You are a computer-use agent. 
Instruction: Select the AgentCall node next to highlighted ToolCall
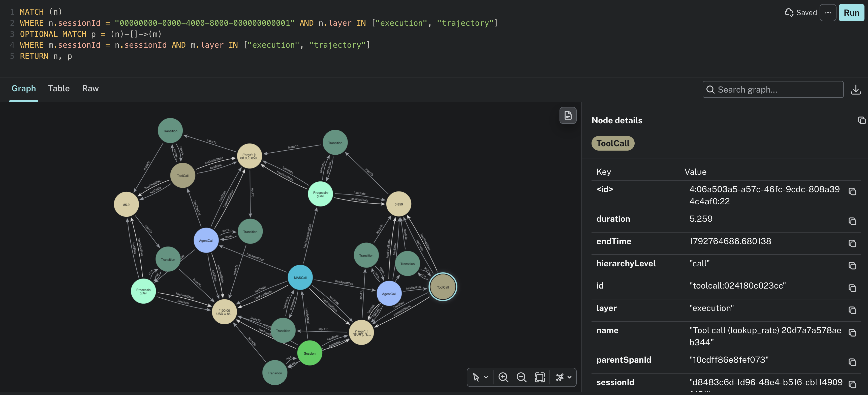389,294
